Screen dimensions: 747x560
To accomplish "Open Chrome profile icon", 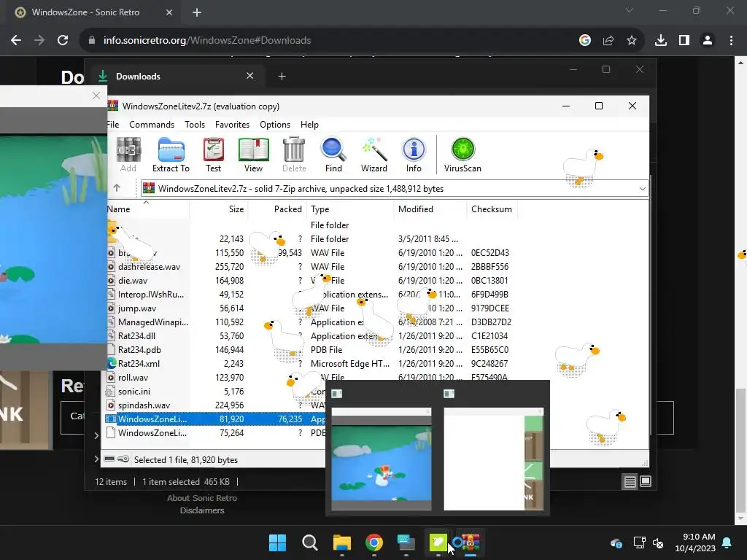I will pyautogui.click(x=708, y=41).
